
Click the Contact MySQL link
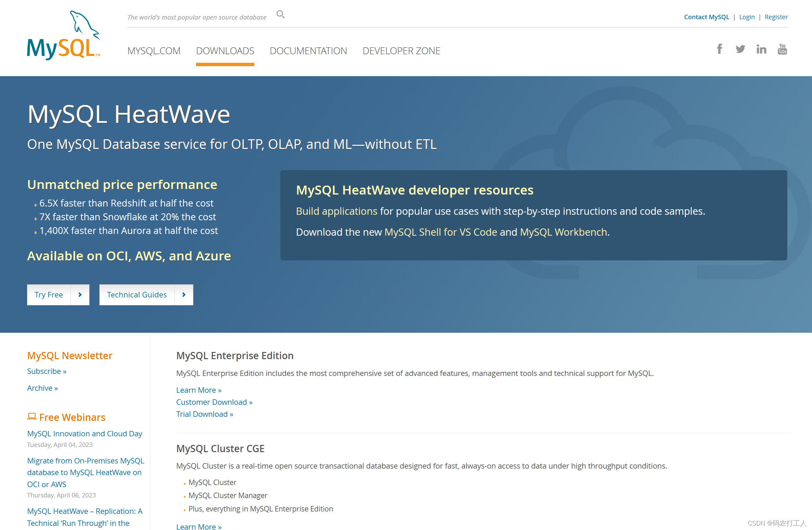coord(706,17)
